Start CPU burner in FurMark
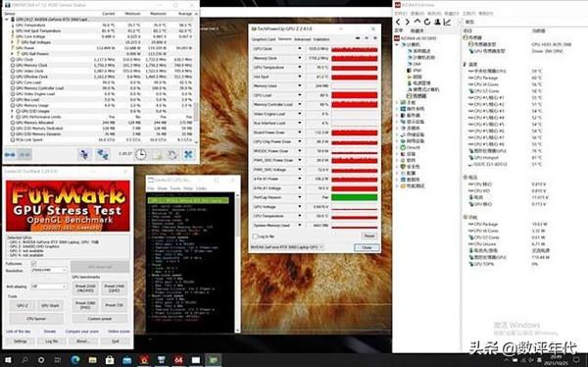 tap(36, 319)
